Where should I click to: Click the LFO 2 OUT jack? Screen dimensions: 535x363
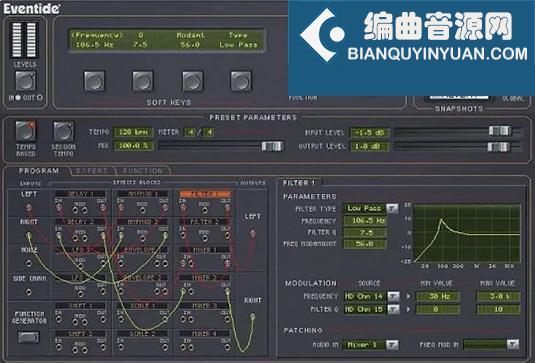click(x=103, y=291)
